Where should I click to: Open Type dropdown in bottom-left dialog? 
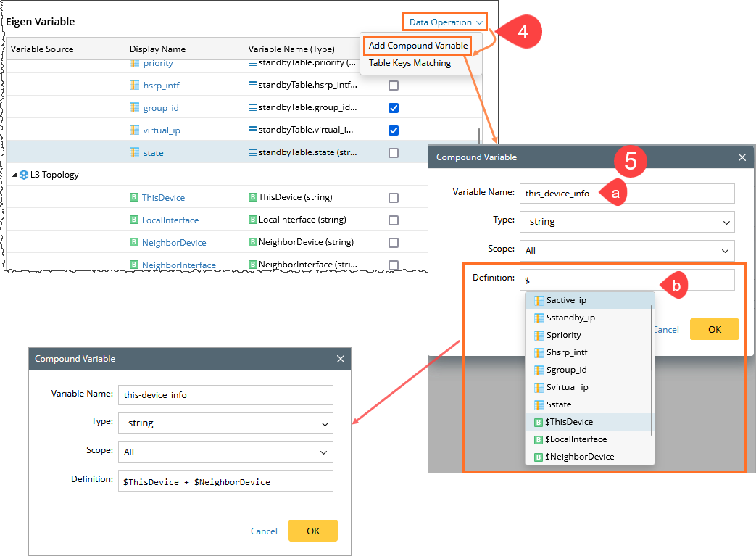pyautogui.click(x=225, y=423)
